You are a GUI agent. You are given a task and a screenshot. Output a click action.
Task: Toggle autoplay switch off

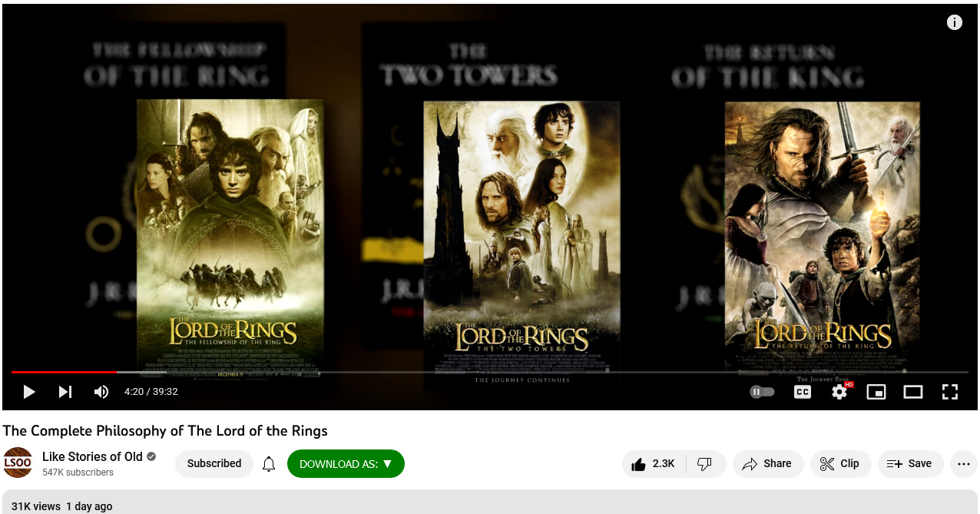(x=762, y=392)
